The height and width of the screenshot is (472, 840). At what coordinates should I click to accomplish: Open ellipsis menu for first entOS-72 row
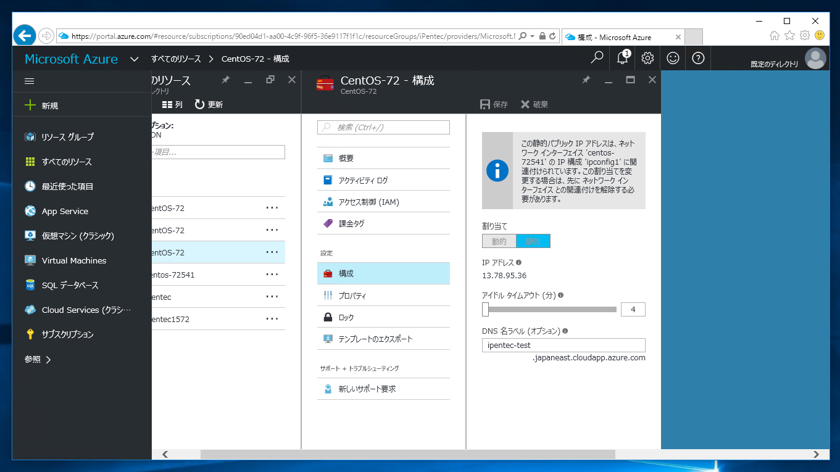(x=272, y=208)
